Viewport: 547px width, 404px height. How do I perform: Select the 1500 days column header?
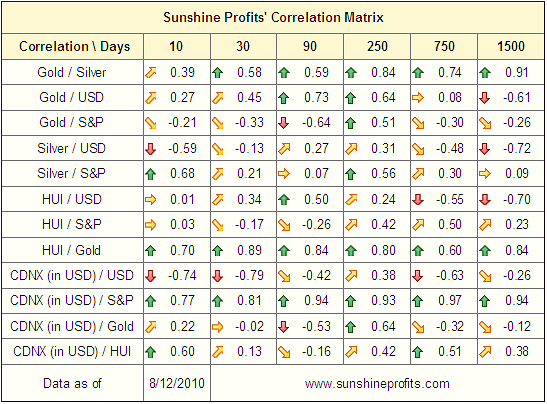[511, 46]
